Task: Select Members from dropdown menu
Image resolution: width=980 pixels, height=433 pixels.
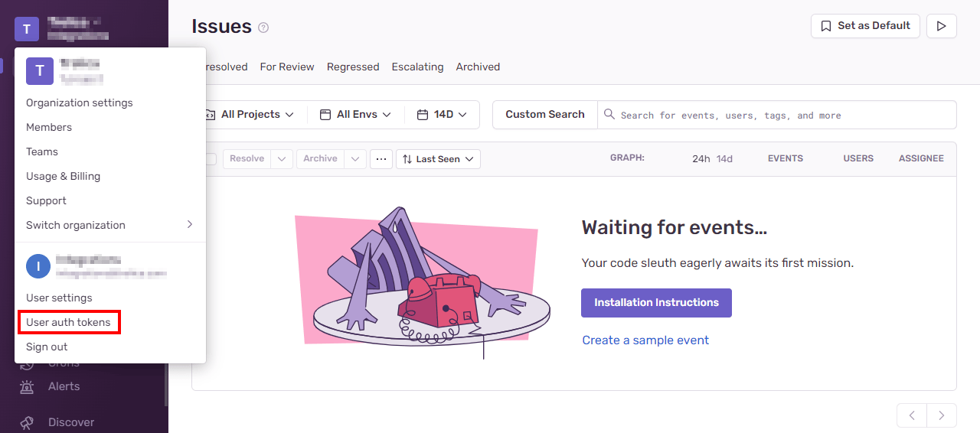Action: pyautogui.click(x=49, y=127)
